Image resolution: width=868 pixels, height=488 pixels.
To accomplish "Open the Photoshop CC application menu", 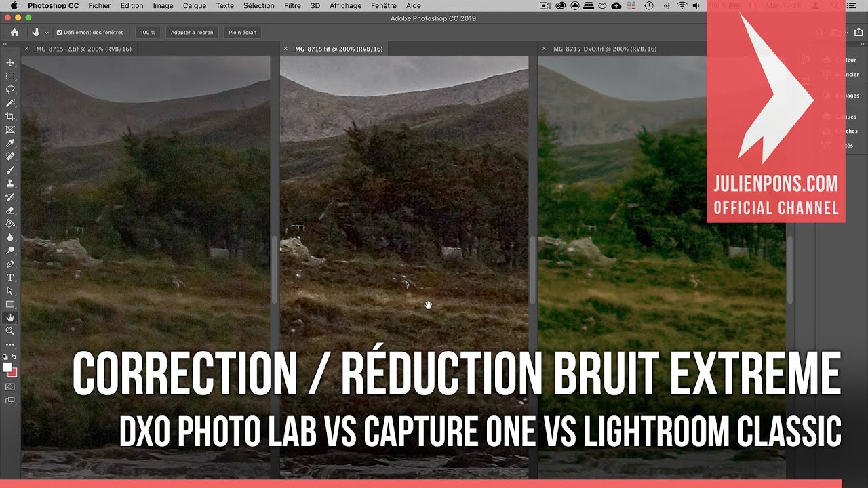I will pos(53,5).
